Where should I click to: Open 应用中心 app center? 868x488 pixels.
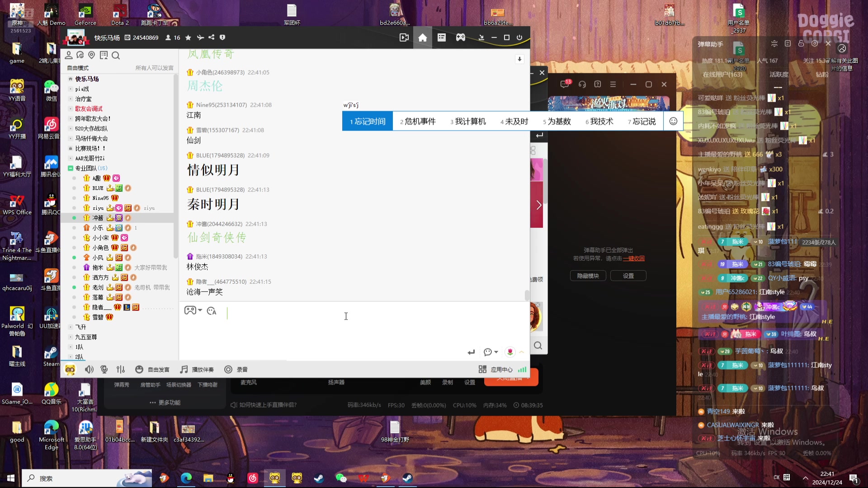pyautogui.click(x=495, y=370)
